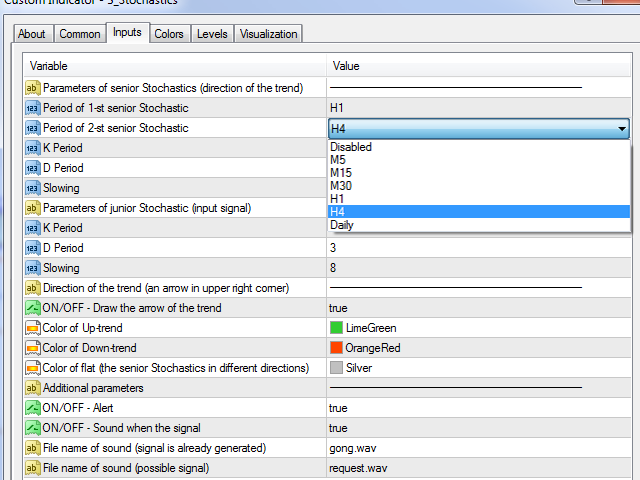
Task: Select 'File name of sound (possible signal)' label
Action: 126,468
